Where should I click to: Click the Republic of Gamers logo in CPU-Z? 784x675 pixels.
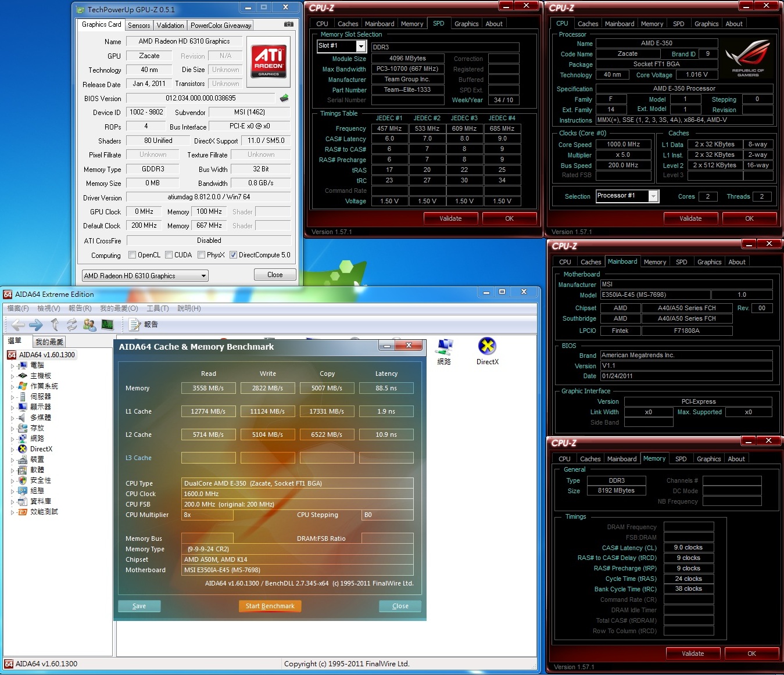click(747, 58)
